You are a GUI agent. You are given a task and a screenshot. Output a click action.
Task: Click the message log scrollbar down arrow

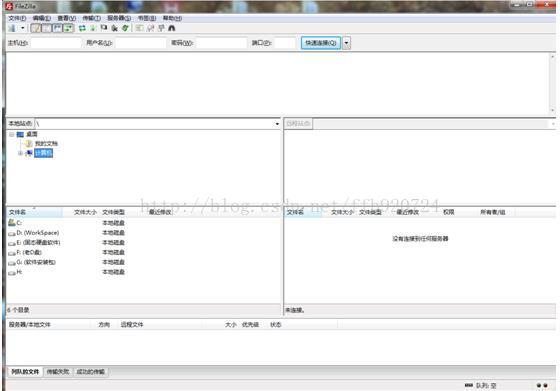tap(552, 111)
